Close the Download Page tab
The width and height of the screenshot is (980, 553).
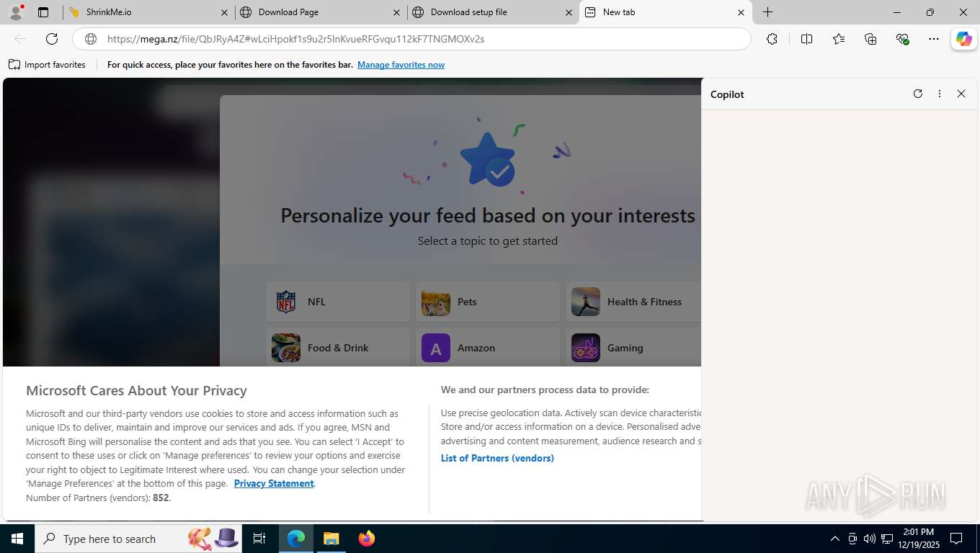tap(396, 12)
